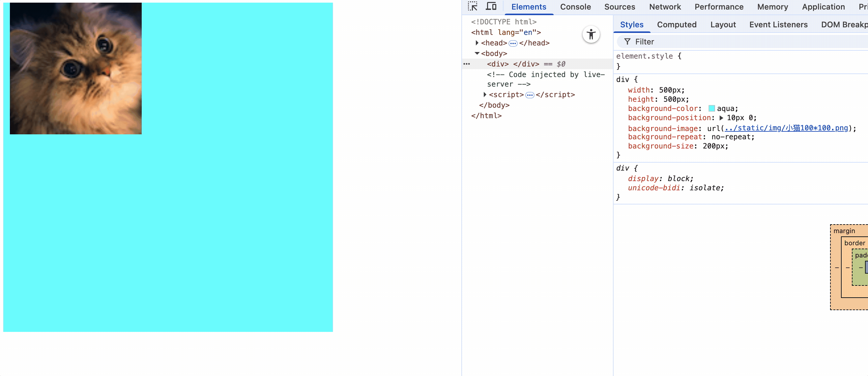Screen dimensions: 868x376
Task: Toggle the device toolbar icon
Action: pyautogui.click(x=491, y=6)
